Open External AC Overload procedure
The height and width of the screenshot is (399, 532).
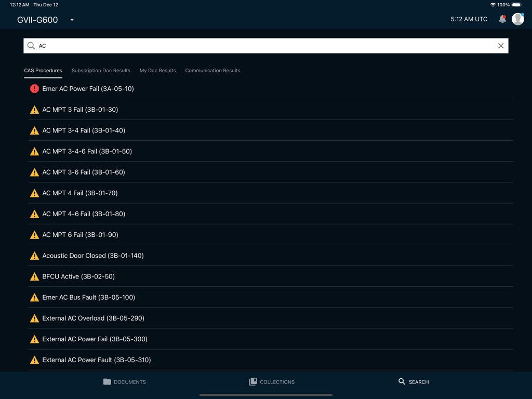click(93, 318)
